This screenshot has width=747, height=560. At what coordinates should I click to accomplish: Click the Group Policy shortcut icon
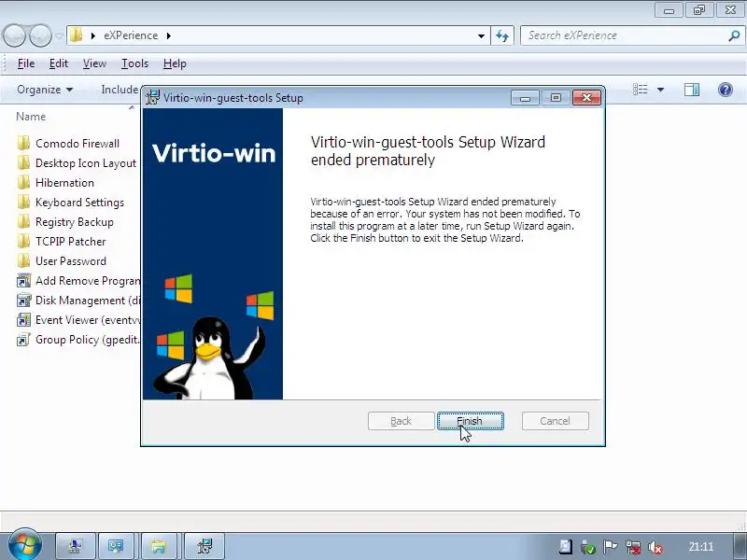coord(23,340)
